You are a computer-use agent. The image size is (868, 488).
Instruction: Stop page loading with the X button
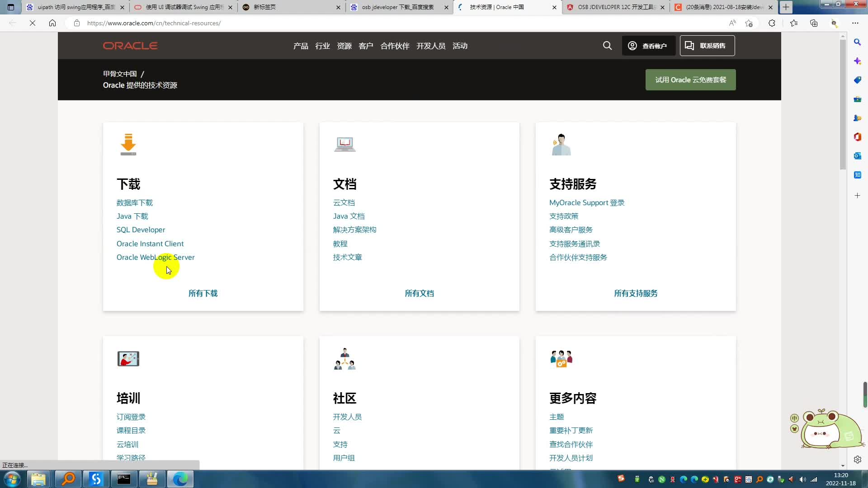tap(33, 23)
